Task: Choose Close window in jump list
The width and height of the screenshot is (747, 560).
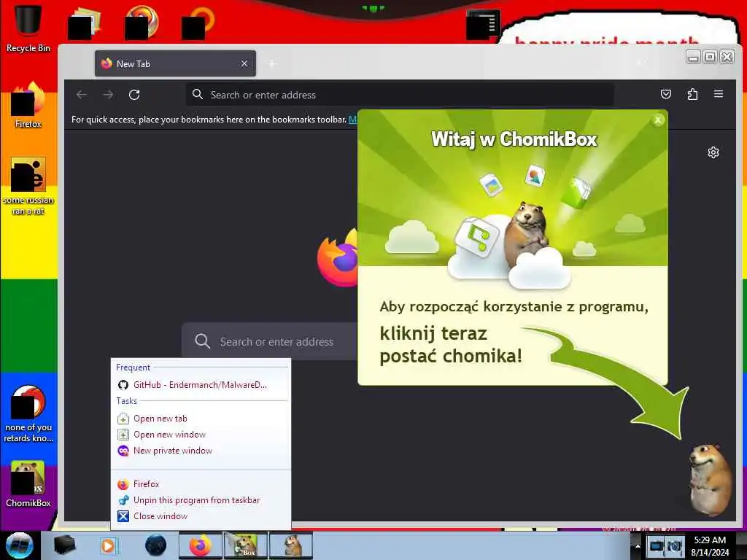Action: point(160,516)
